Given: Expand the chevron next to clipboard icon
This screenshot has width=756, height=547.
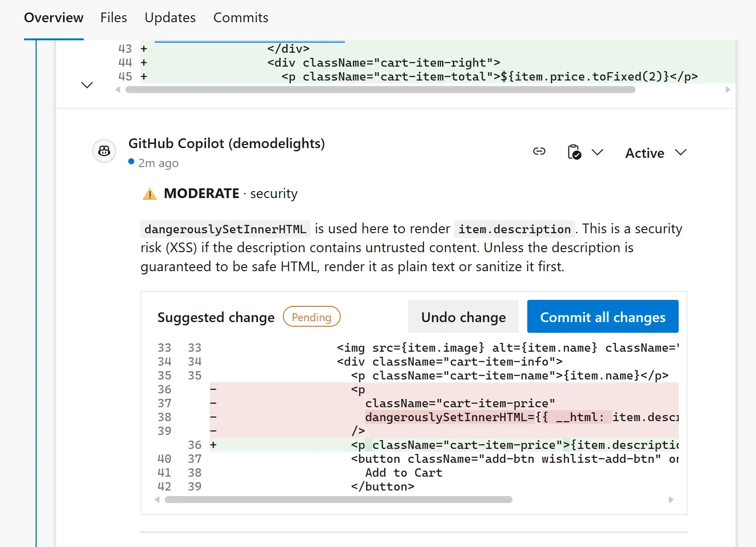Looking at the screenshot, I should click(598, 152).
